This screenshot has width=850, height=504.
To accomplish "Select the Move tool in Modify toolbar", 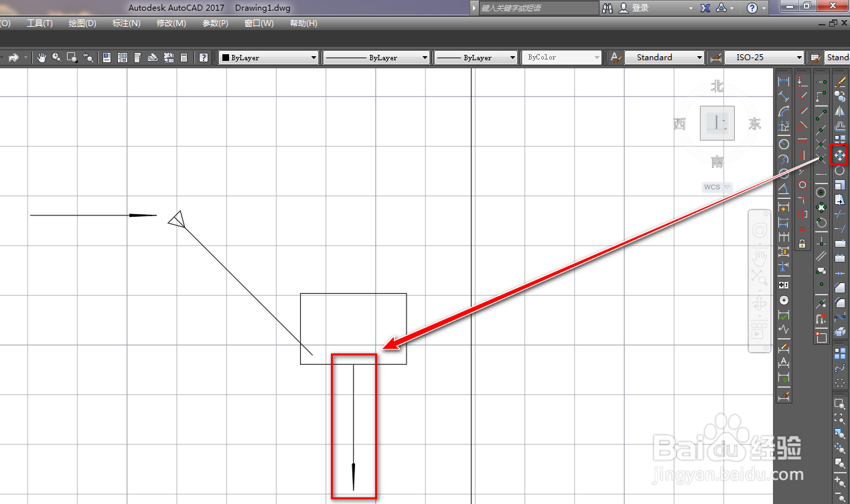I will [839, 155].
